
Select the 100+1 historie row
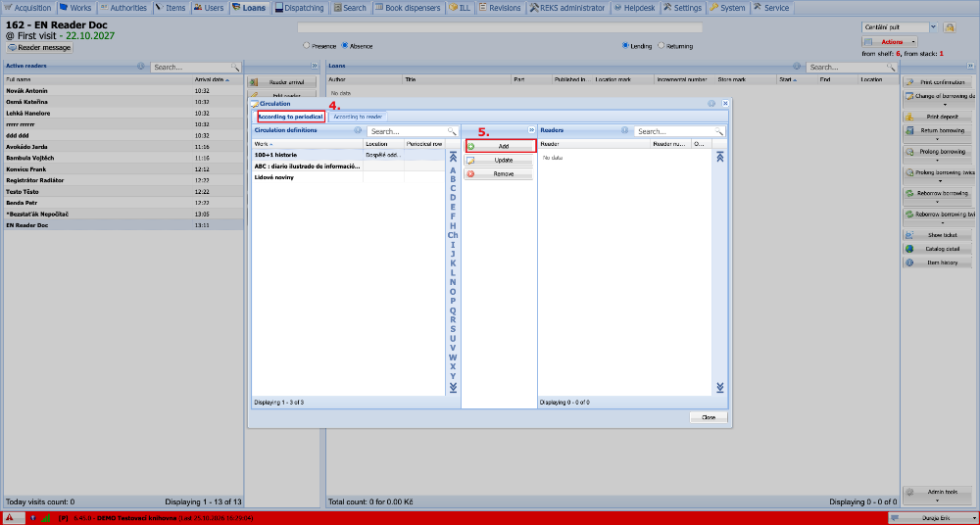[x=348, y=155]
